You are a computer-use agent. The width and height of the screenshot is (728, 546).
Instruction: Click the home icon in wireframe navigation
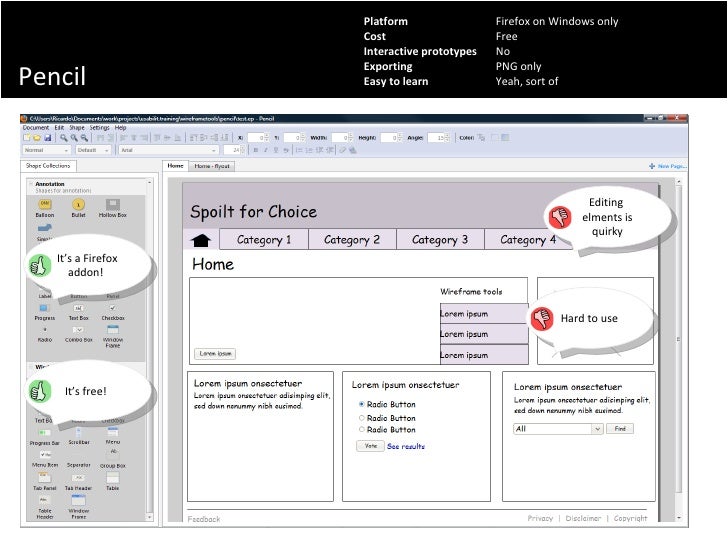coord(201,240)
